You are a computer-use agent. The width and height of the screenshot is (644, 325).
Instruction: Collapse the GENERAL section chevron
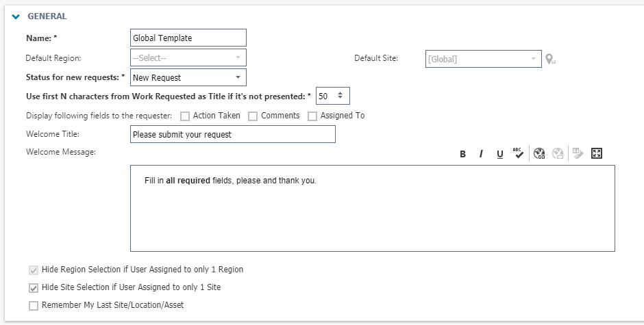(x=16, y=16)
